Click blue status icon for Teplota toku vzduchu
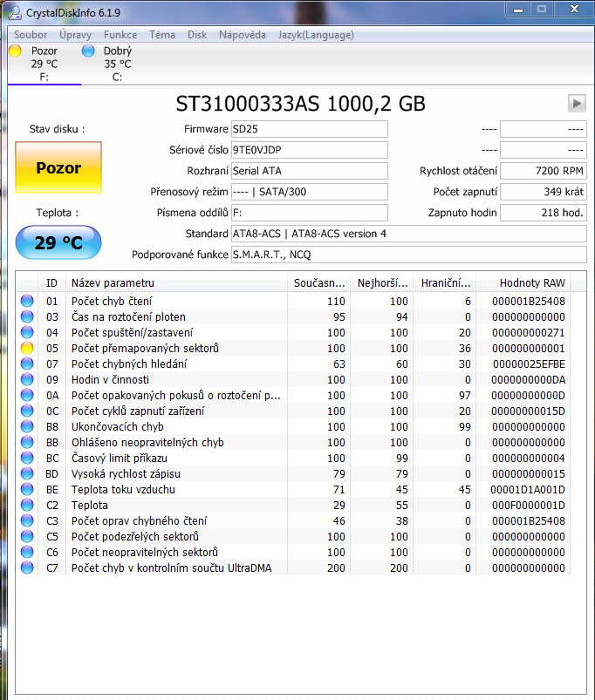Viewport: 595px width, 700px height. pyautogui.click(x=27, y=489)
